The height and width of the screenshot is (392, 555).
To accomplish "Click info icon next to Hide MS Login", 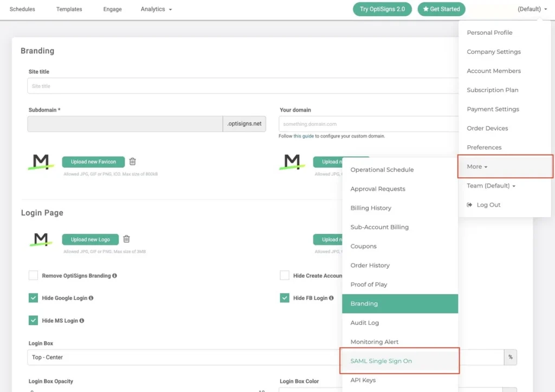I will coord(82,321).
